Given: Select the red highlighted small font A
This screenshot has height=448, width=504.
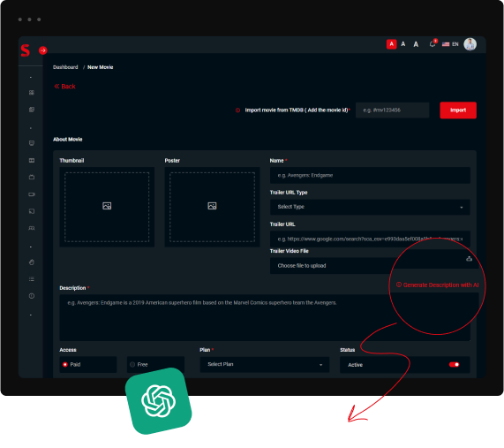Looking at the screenshot, I should [x=391, y=44].
